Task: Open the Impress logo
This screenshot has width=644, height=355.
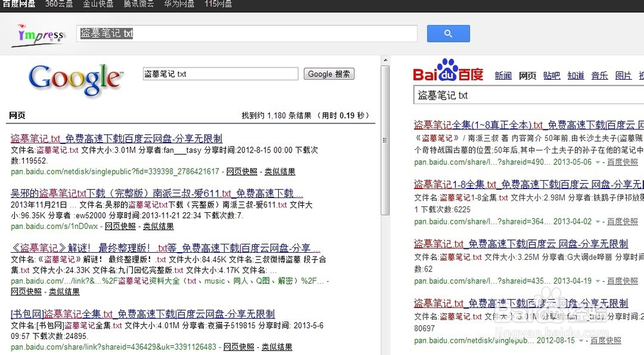Action: [39, 35]
